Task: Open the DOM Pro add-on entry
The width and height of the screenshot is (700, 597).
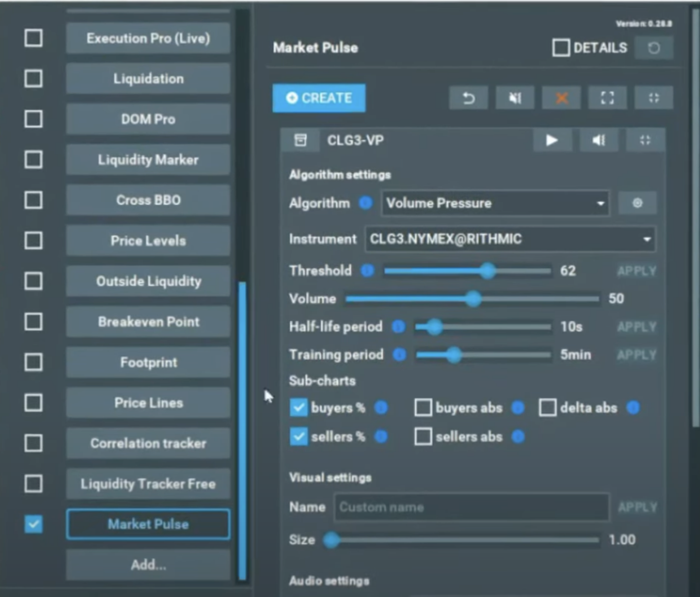Action: point(148,119)
